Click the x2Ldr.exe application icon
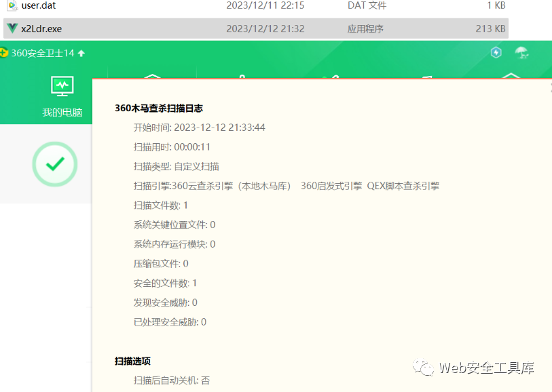Viewport: 552px width, 392px height. [12, 28]
